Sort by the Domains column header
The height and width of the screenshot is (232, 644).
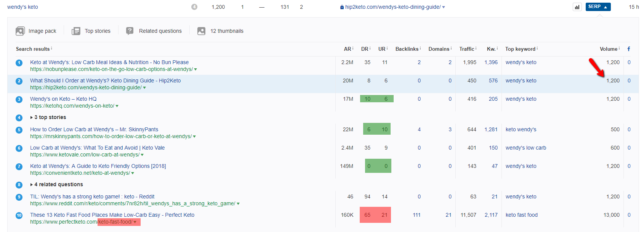439,49
